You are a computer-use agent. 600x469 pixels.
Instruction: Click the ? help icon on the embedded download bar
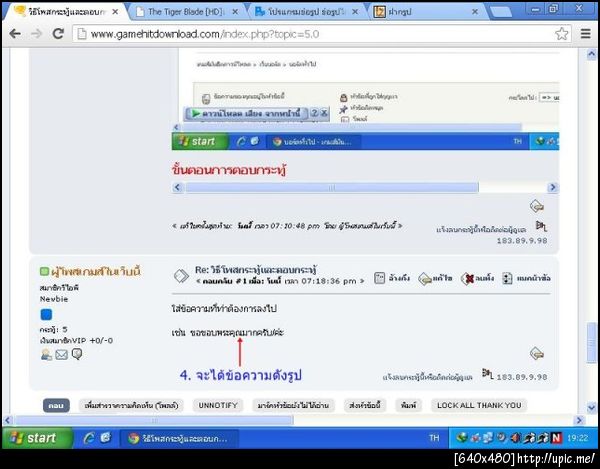coord(314,113)
